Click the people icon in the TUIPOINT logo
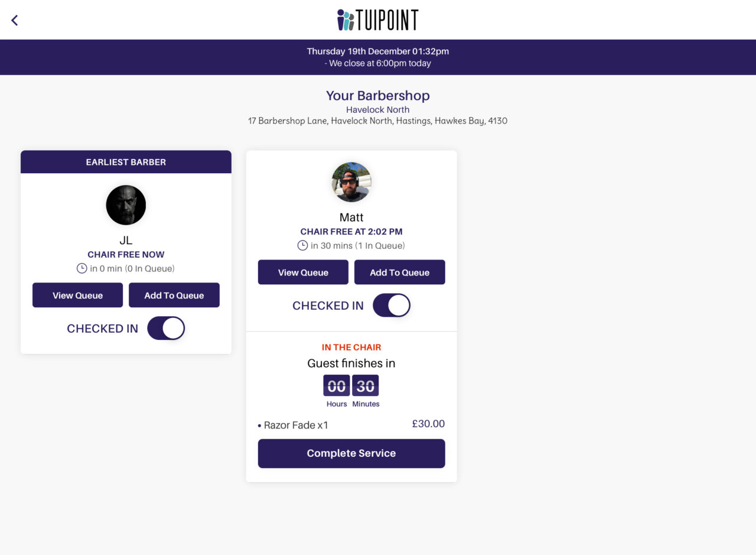Screen dimensions: 756x555 (x=344, y=20)
